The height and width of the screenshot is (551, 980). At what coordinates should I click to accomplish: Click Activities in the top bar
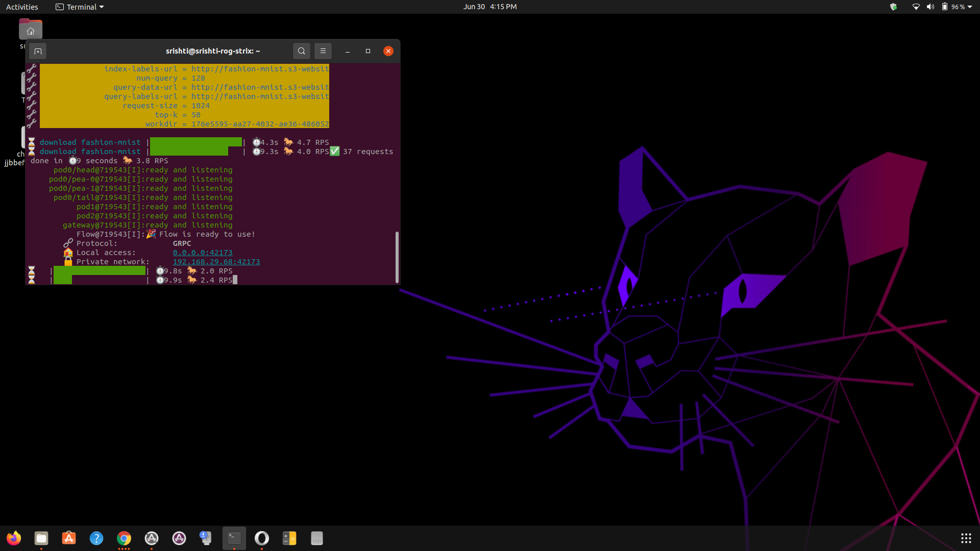click(x=22, y=7)
